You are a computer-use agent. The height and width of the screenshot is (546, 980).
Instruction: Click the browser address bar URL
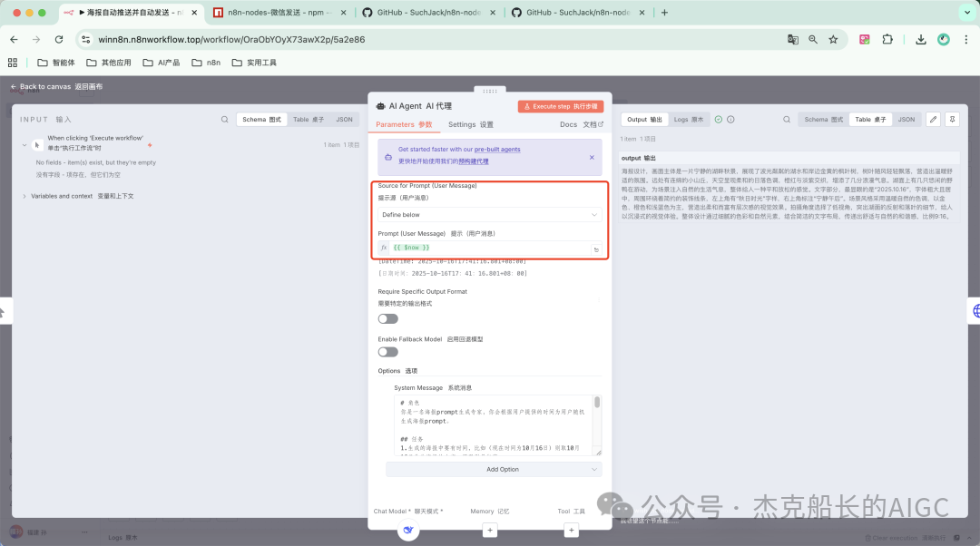click(x=231, y=39)
